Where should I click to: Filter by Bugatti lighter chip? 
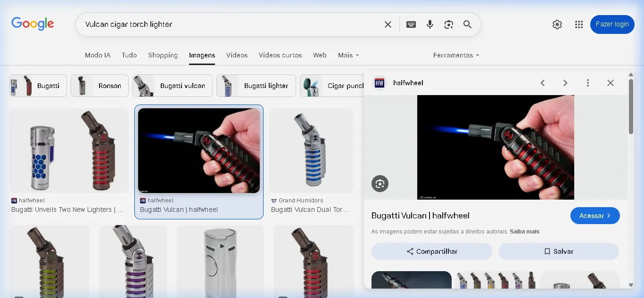point(256,86)
